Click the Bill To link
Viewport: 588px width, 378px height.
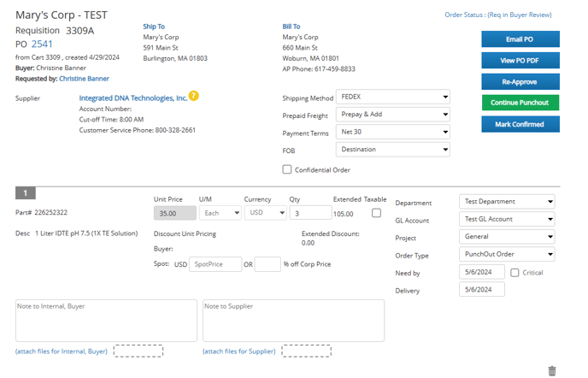(291, 27)
